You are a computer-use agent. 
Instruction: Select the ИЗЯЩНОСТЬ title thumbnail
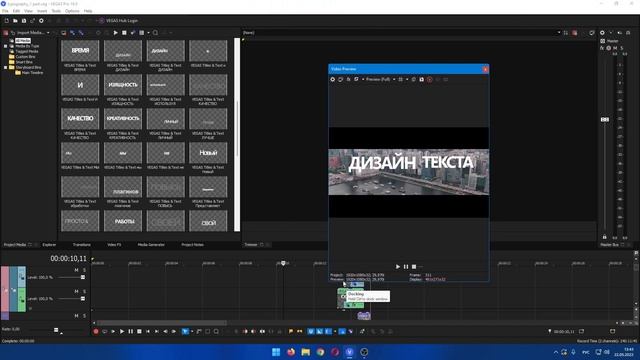pyautogui.click(x=123, y=84)
